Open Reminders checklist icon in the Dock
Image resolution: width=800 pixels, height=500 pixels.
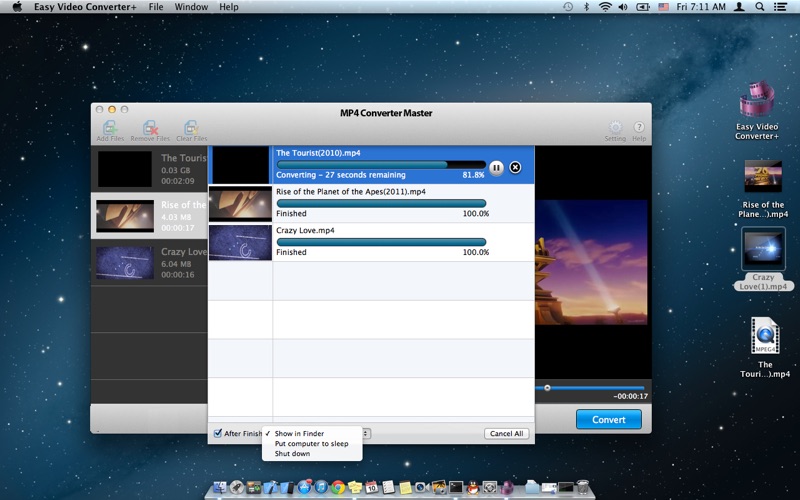388,487
